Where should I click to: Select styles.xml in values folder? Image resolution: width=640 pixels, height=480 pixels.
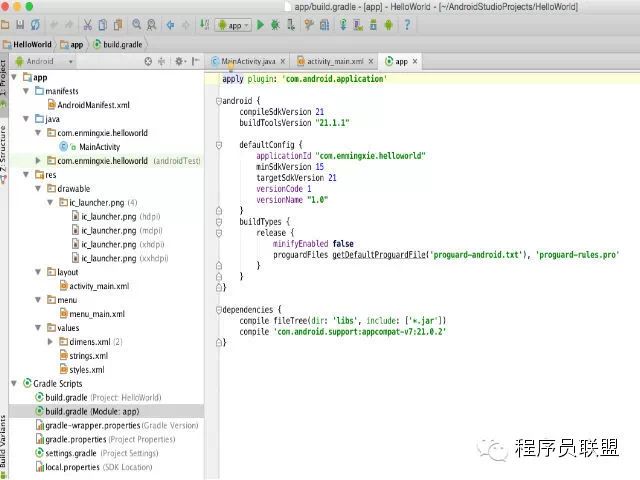pos(82,370)
